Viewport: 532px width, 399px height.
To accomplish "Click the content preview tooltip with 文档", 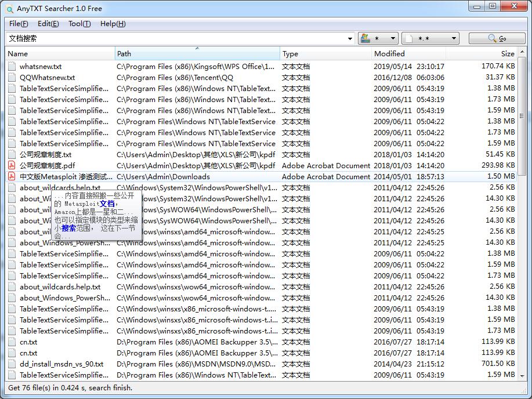I will tap(96, 215).
